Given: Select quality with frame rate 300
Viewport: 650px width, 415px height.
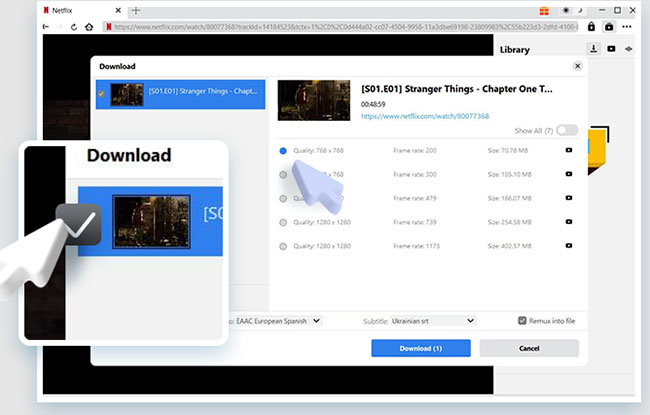Looking at the screenshot, I should (x=283, y=175).
